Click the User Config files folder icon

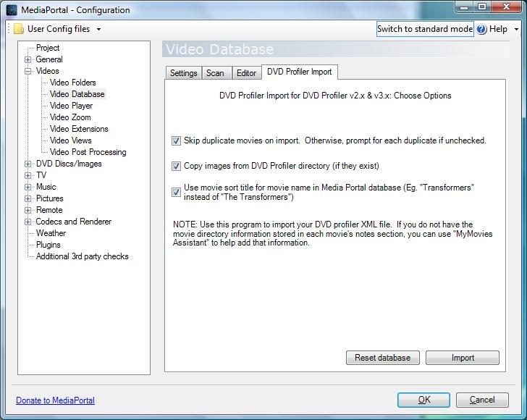click(19, 30)
